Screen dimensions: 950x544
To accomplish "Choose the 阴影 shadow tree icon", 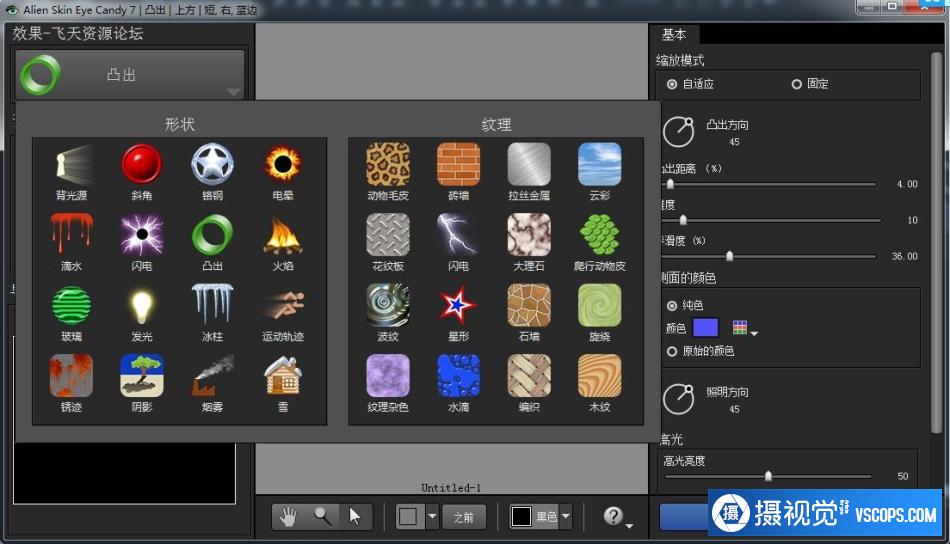I will [x=142, y=376].
